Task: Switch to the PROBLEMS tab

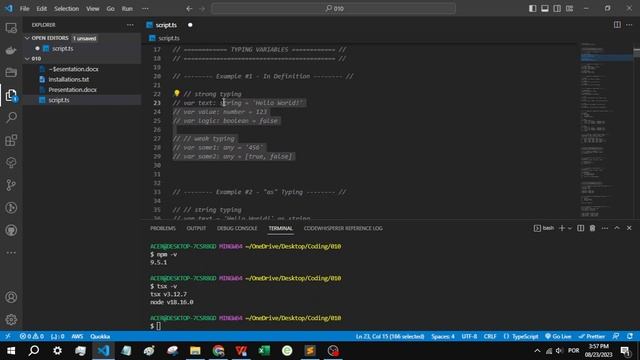Action: pyautogui.click(x=163, y=228)
